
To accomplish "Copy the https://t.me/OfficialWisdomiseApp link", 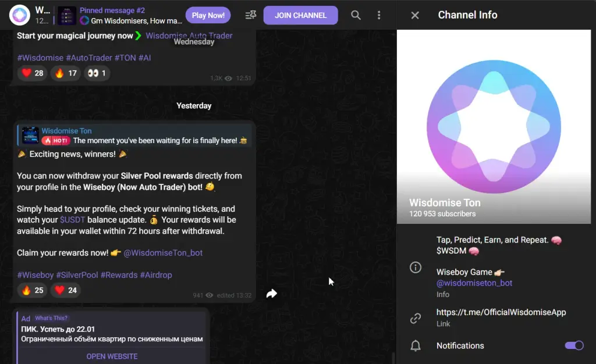I will pos(501,312).
